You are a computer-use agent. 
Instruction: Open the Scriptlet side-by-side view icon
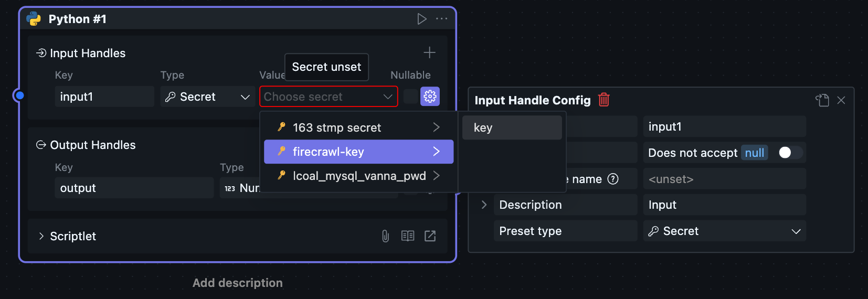[408, 236]
